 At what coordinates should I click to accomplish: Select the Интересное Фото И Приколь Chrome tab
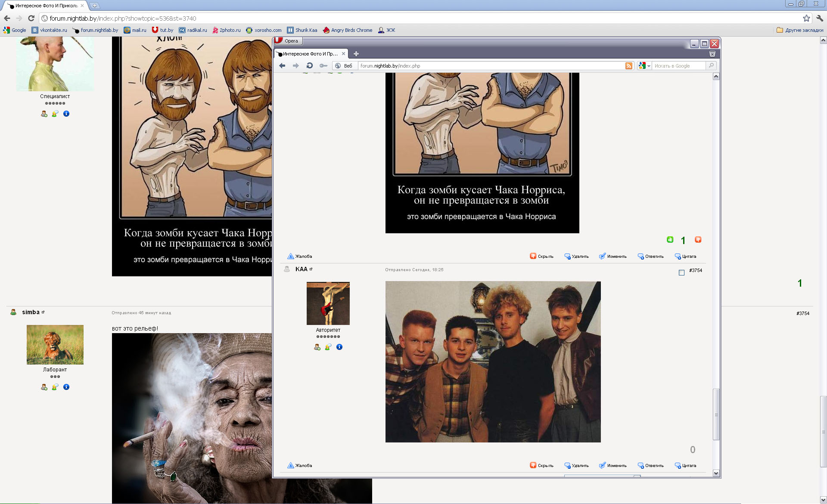point(45,6)
